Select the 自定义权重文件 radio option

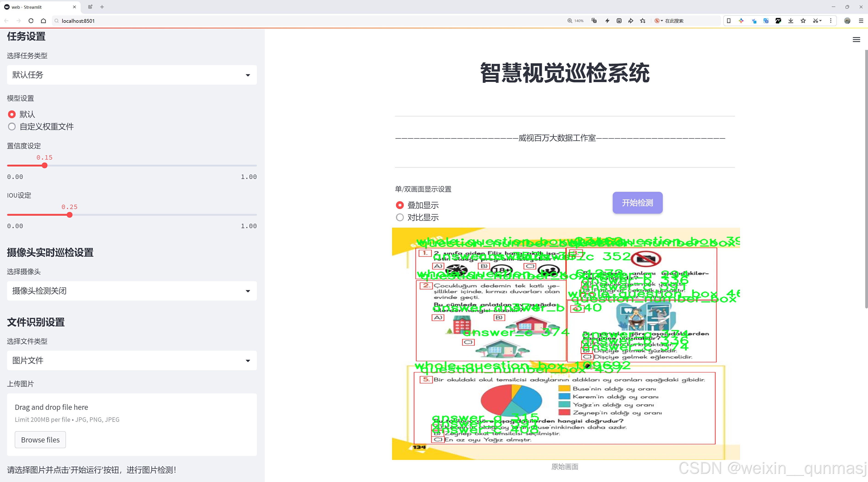(x=12, y=127)
